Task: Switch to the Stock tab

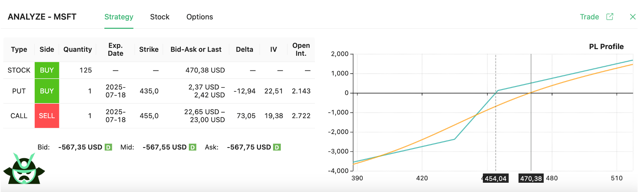Action: [x=159, y=17]
